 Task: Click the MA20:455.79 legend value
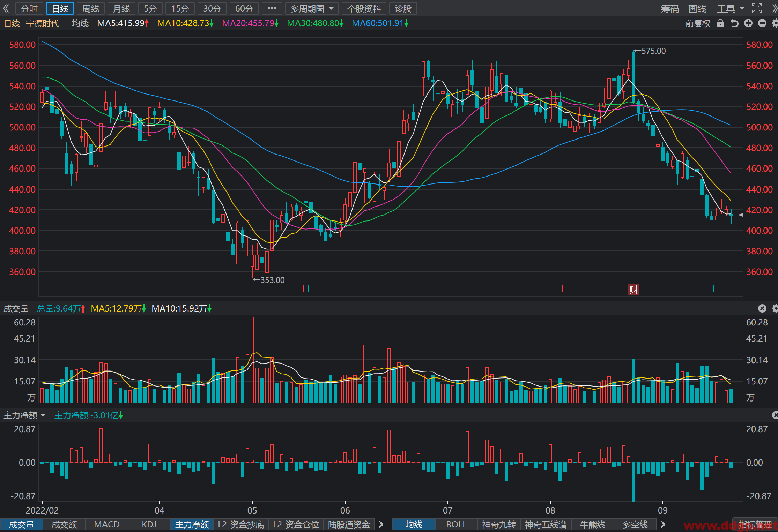coord(250,23)
